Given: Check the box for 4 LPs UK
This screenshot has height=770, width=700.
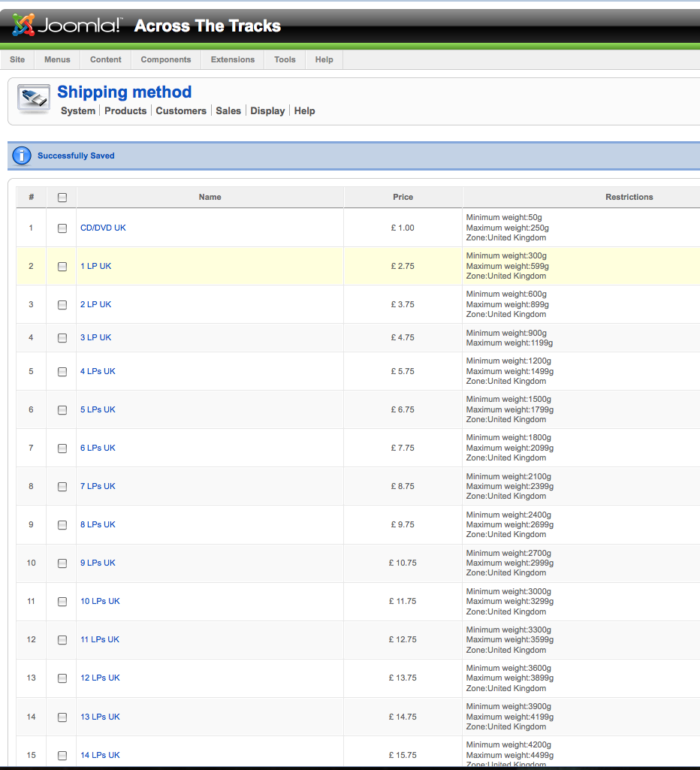Looking at the screenshot, I should point(62,372).
